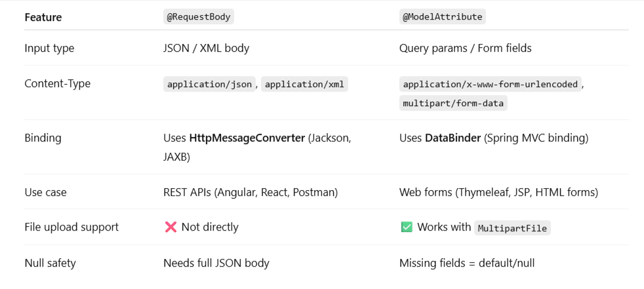
Task: Select the Feature column heading
Action: coord(44,18)
